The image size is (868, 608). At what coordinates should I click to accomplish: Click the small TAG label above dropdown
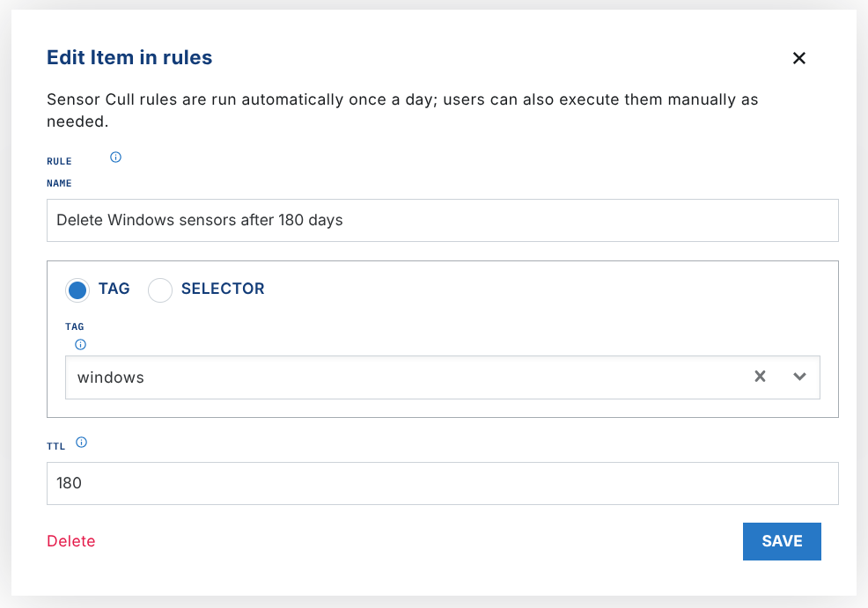(75, 326)
